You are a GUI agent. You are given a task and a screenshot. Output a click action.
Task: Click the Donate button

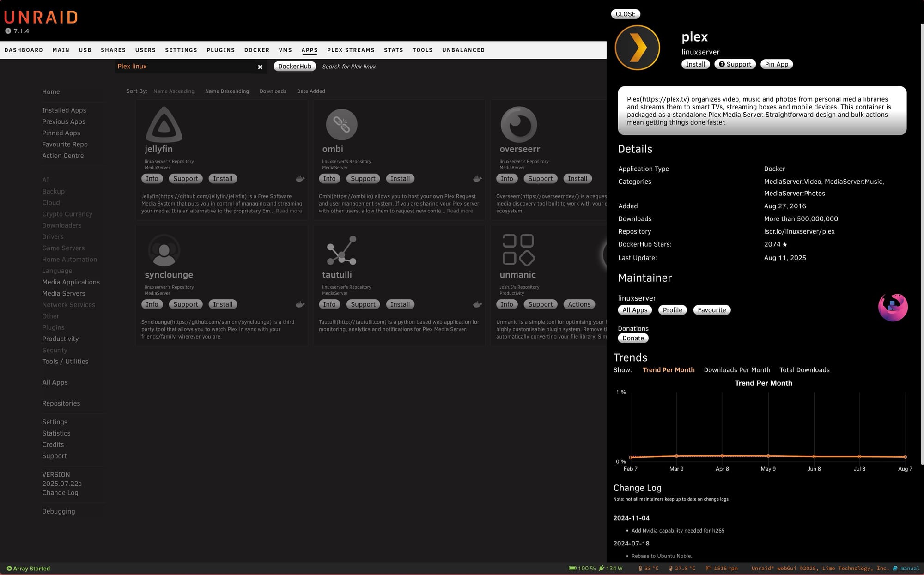point(633,338)
